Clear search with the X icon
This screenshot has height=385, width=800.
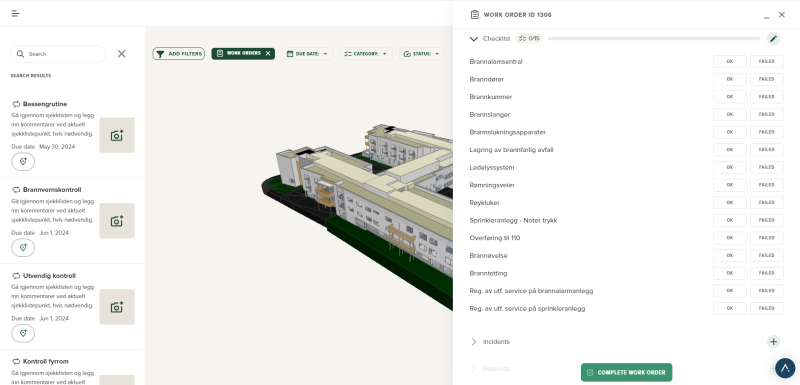point(121,54)
